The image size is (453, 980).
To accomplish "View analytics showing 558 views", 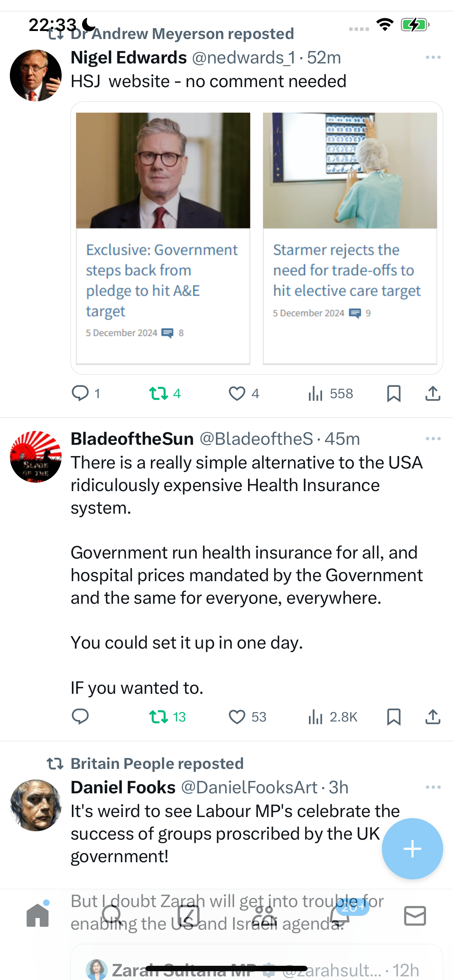I will pos(330,393).
